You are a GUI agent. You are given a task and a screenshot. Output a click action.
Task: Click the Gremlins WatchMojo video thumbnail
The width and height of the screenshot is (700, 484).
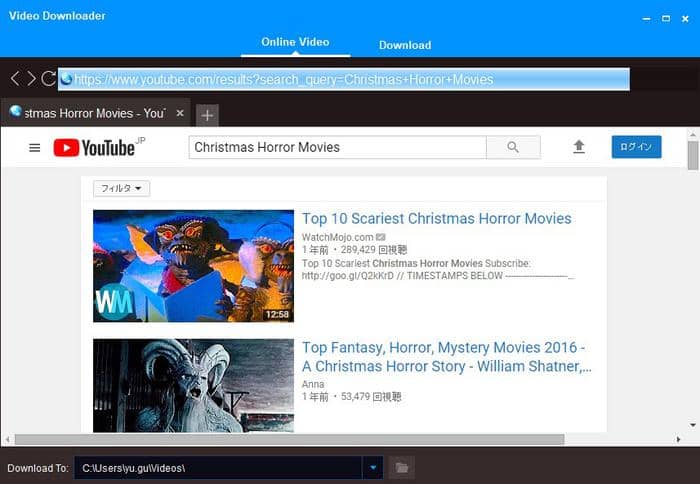(193, 266)
